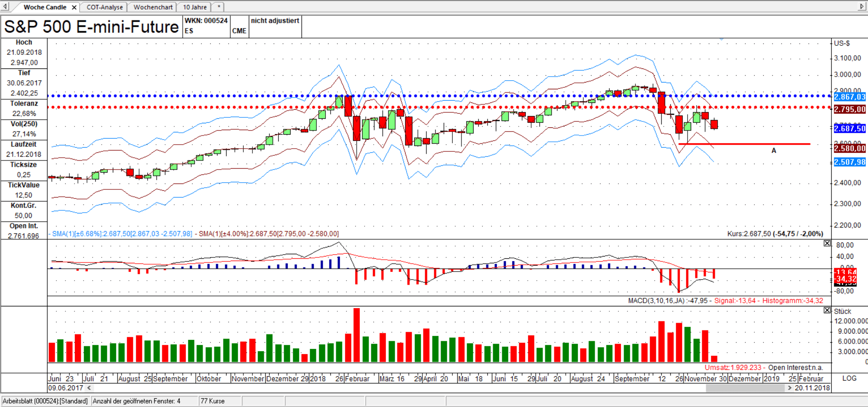The height and width of the screenshot is (407, 868).
Task: Click the Anzahl der geöffneten Fenster status
Action: click(136, 401)
